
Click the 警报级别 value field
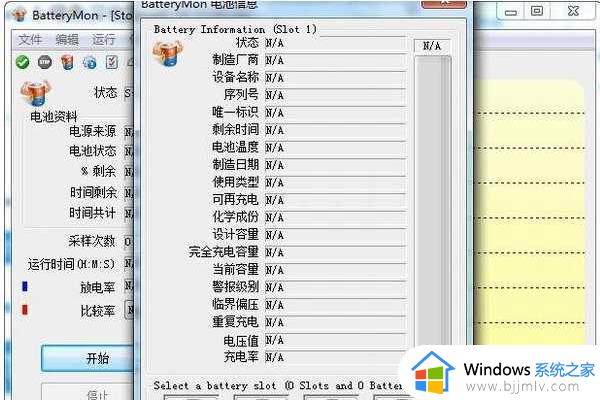[x=335, y=287]
